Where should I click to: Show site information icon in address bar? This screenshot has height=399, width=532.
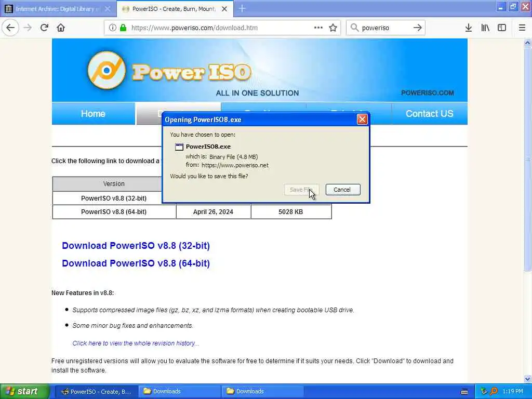tap(113, 28)
